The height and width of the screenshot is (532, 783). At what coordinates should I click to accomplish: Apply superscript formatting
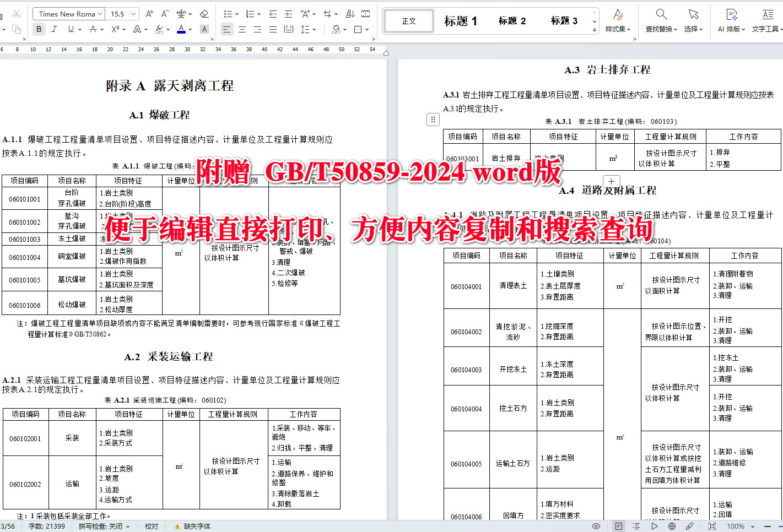(x=115, y=28)
